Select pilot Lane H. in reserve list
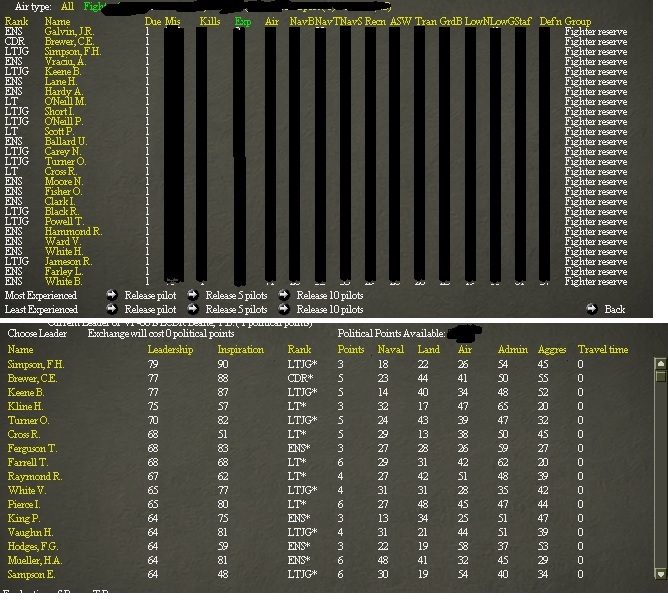This screenshot has width=668, height=600. [61, 81]
